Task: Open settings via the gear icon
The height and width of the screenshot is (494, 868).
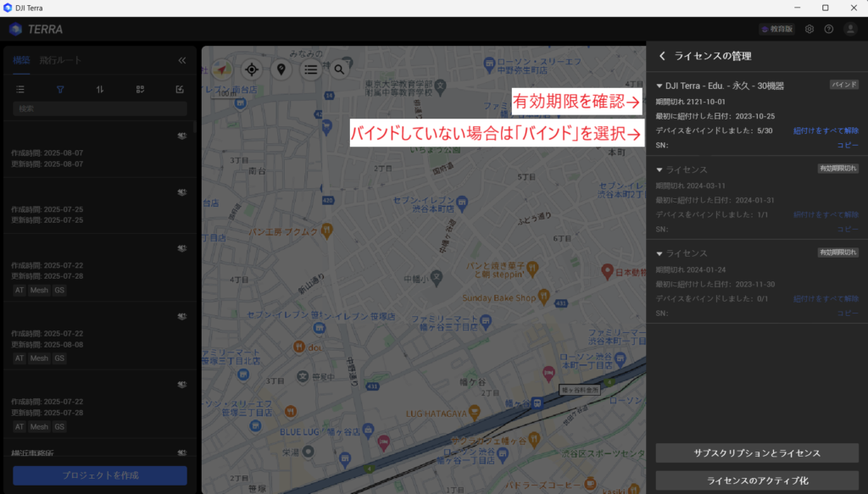Action: (810, 29)
